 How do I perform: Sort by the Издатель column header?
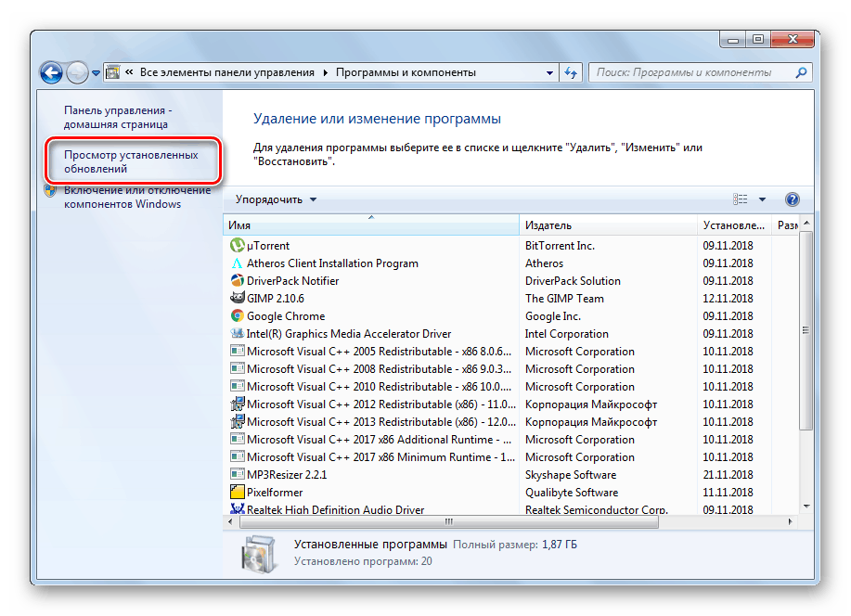[609, 225]
